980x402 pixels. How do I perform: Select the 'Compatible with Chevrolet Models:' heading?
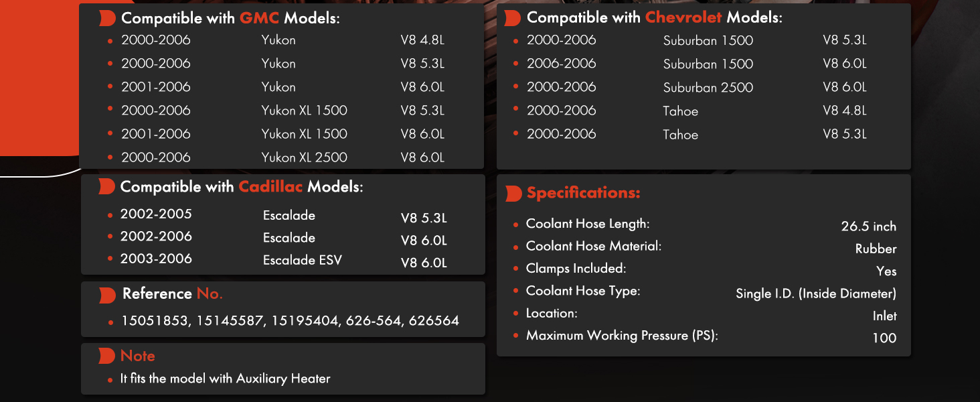click(x=655, y=18)
